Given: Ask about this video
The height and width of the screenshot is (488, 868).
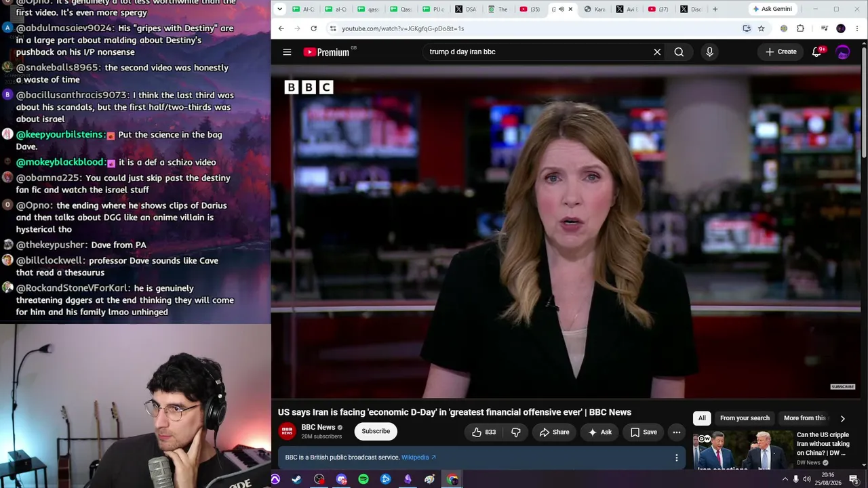Looking at the screenshot, I should 600,432.
